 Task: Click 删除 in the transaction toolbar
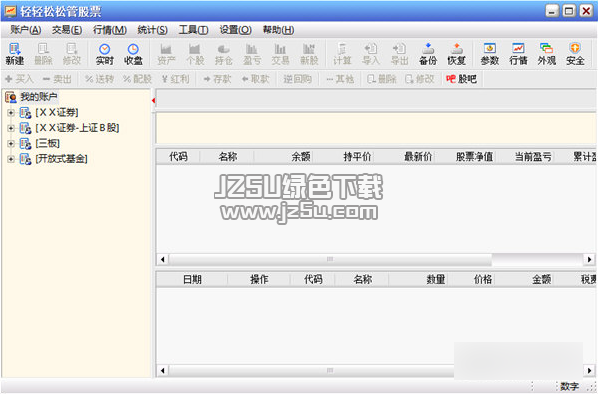click(382, 79)
